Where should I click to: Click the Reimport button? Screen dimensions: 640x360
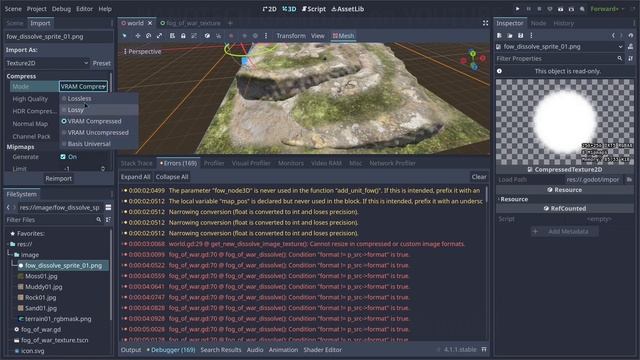coord(58,178)
